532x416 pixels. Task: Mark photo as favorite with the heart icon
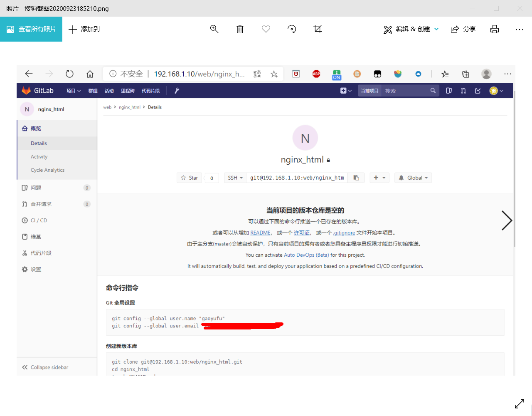[266, 29]
